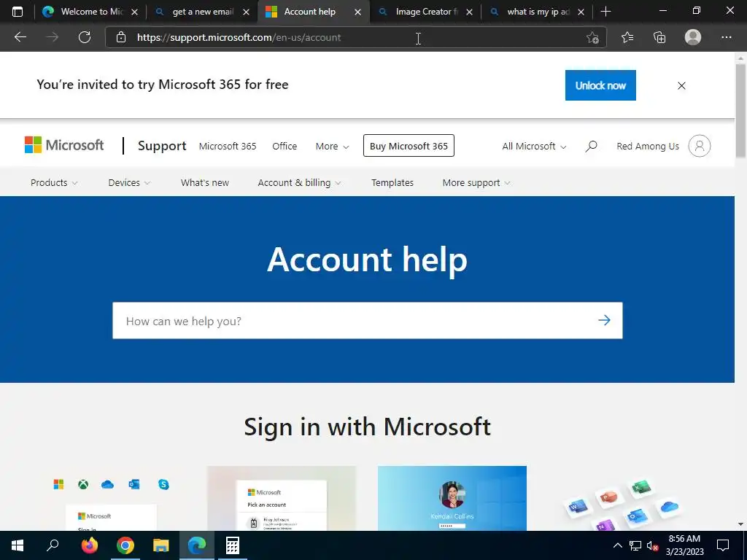The width and height of the screenshot is (747, 560).
Task: Open the Office header link
Action: (x=285, y=146)
